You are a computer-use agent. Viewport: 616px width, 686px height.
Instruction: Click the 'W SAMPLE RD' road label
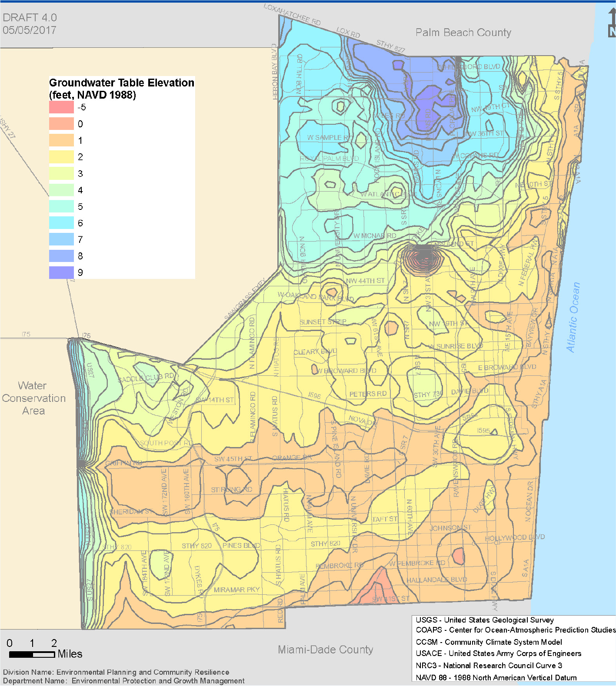pyautogui.click(x=330, y=137)
